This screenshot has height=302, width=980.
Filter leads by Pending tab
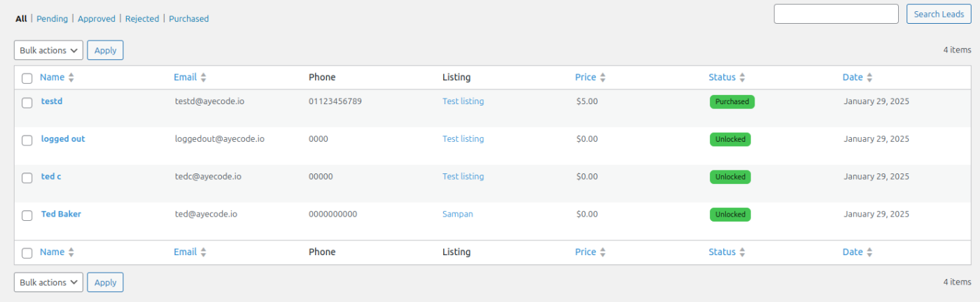pyautogui.click(x=52, y=19)
